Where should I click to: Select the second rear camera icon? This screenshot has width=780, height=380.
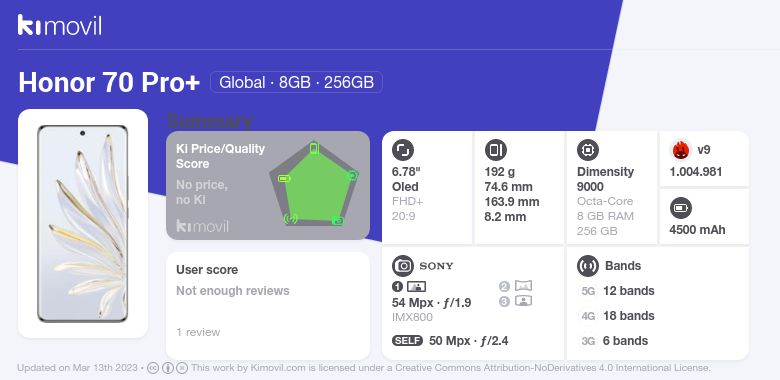[516, 286]
